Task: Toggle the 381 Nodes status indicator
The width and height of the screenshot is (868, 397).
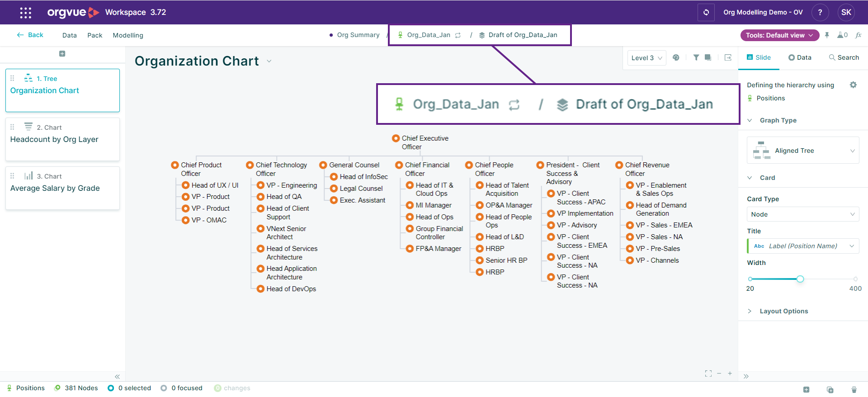Action: click(x=76, y=388)
